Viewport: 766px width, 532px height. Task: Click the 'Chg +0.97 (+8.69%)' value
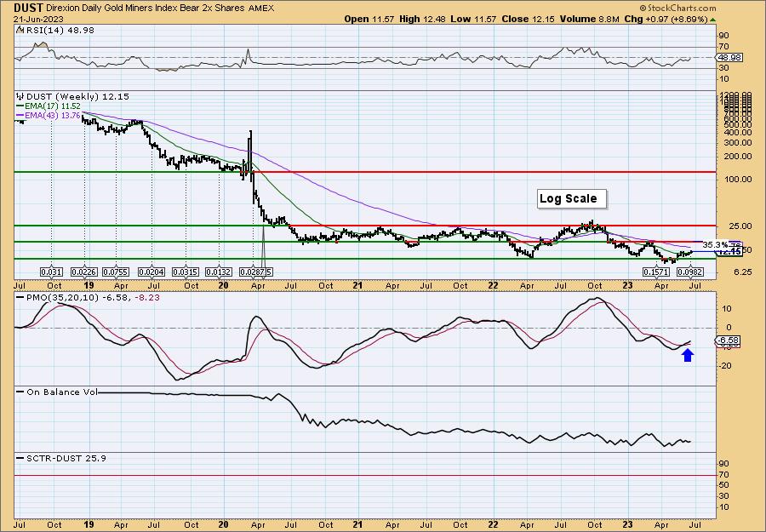click(666, 19)
